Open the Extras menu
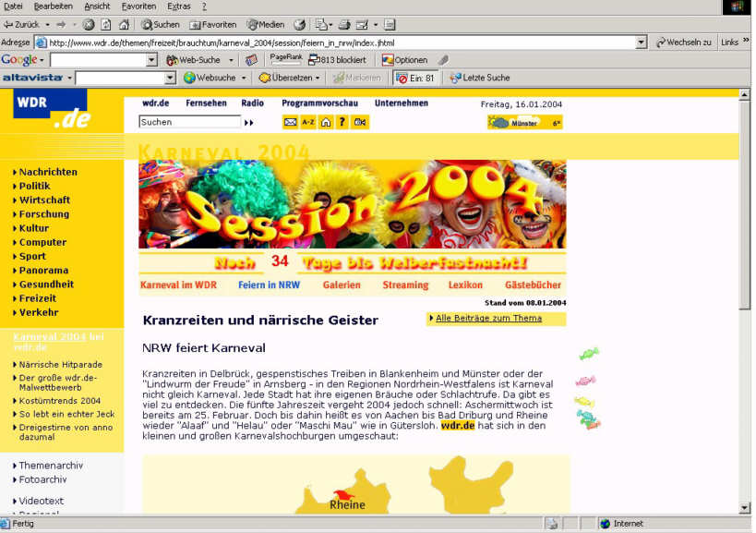The height and width of the screenshot is (533, 756). [x=179, y=6]
